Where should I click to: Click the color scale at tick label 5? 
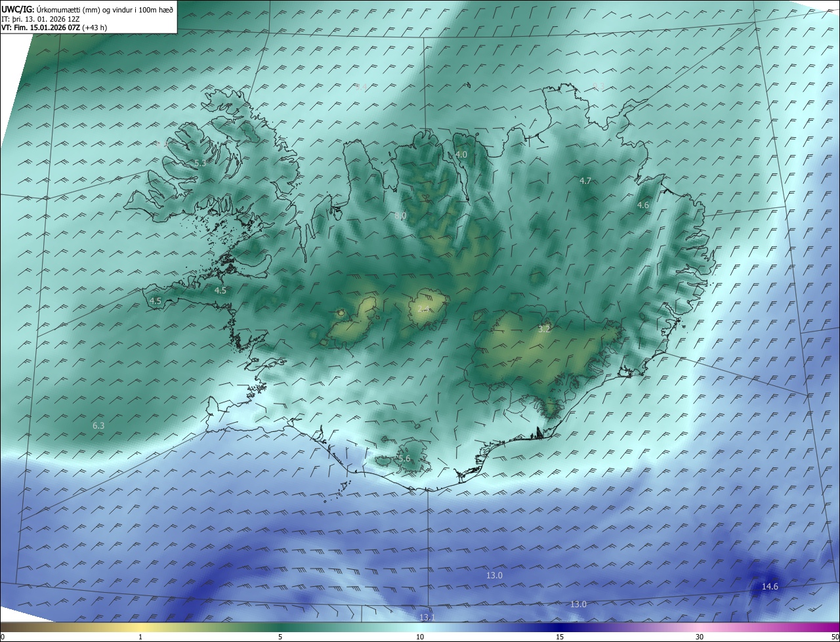tap(280, 637)
